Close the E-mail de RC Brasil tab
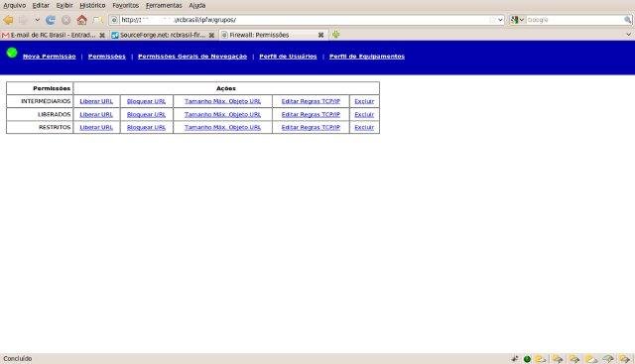Viewport: 635px width, 364px height. (102, 36)
